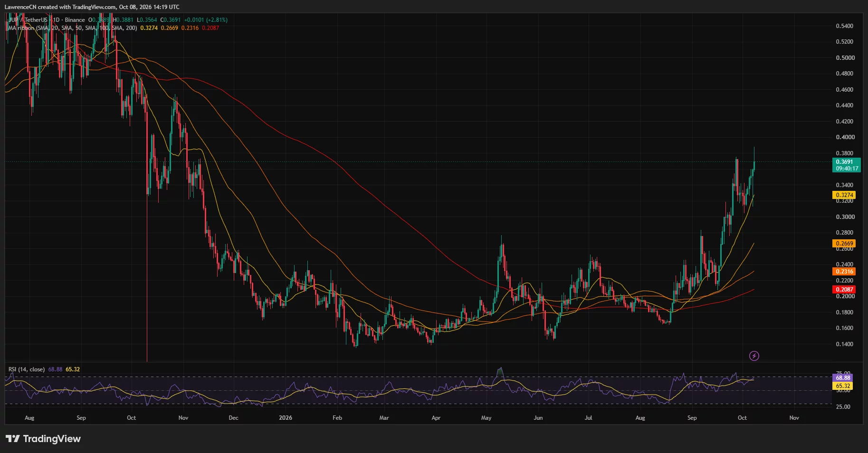The image size is (868, 453).
Task: Click 0.2087 value in MA ribbon legend
Action: pos(210,28)
